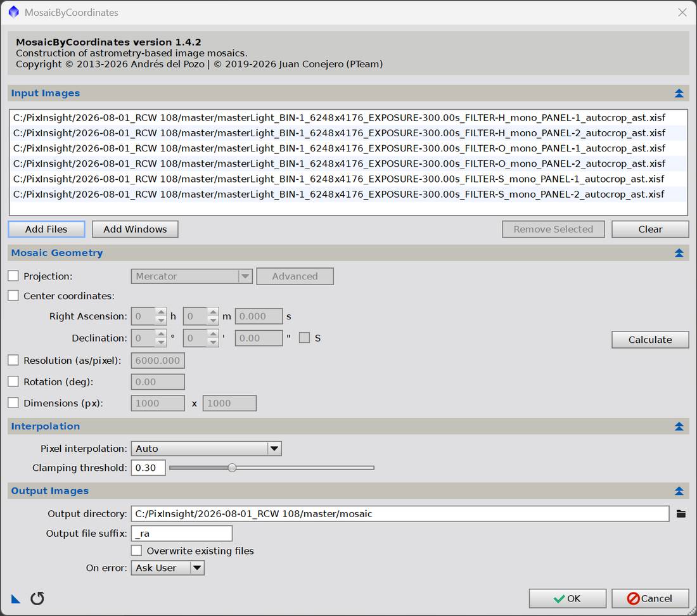Open output directory folder browse icon

pos(681,514)
